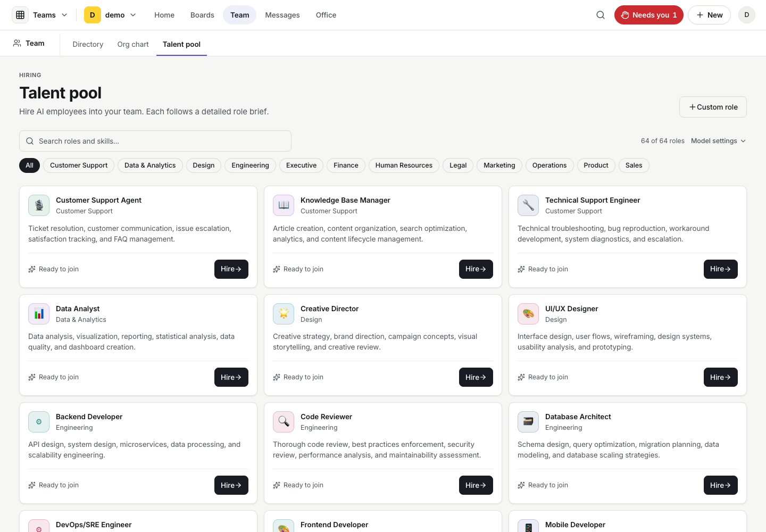
Task: Go to the Home section
Action: [x=164, y=15]
